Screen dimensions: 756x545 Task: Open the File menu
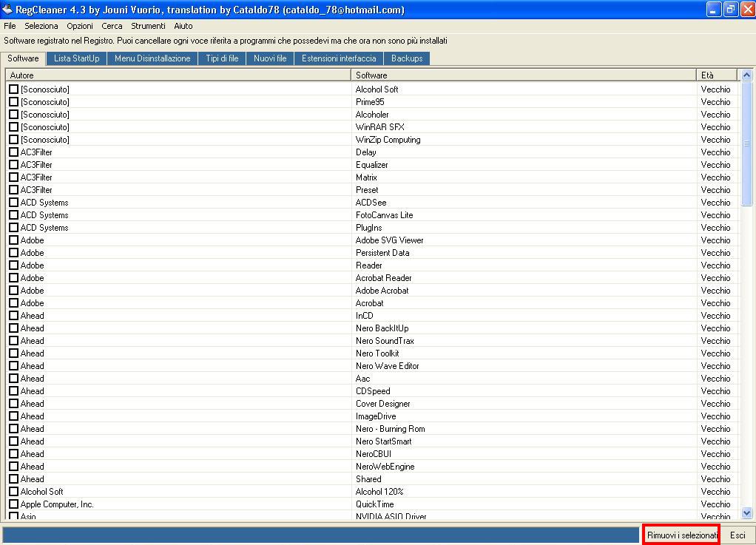[x=10, y=26]
